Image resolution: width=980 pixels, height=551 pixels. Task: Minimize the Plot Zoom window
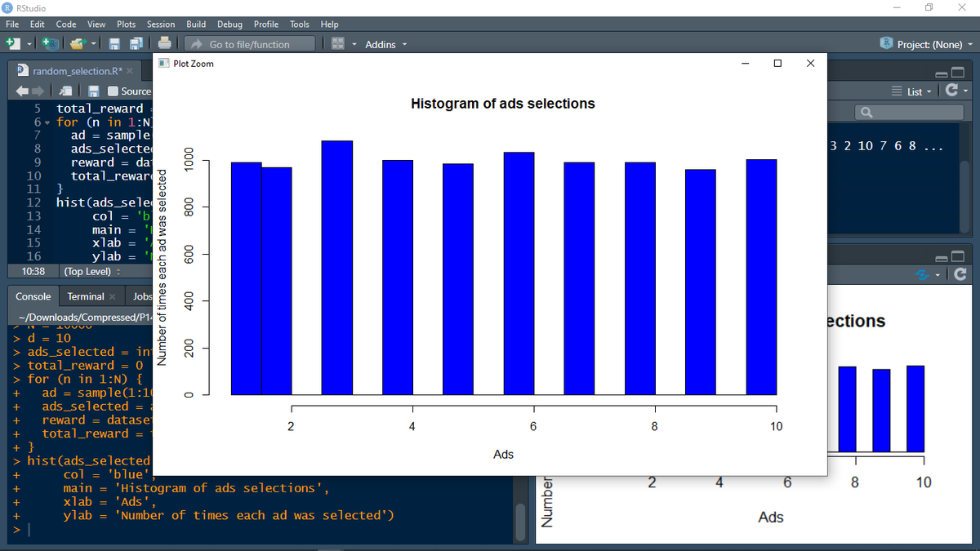click(745, 63)
